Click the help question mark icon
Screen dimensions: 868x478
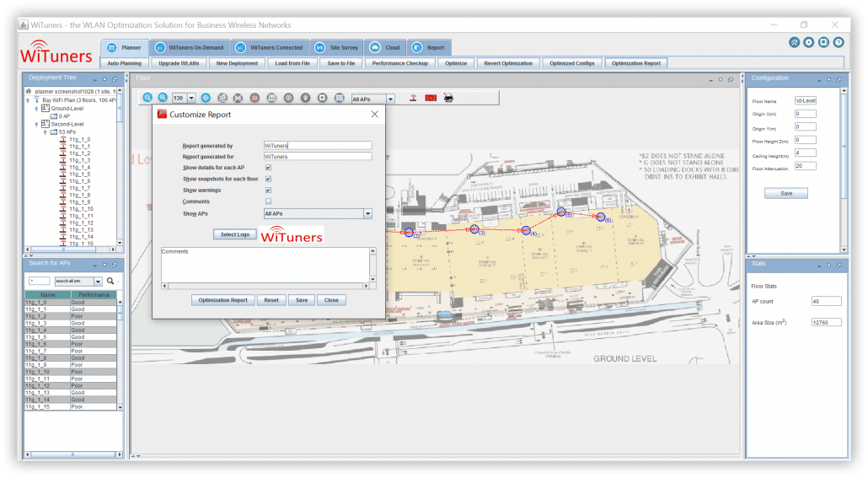(839, 43)
